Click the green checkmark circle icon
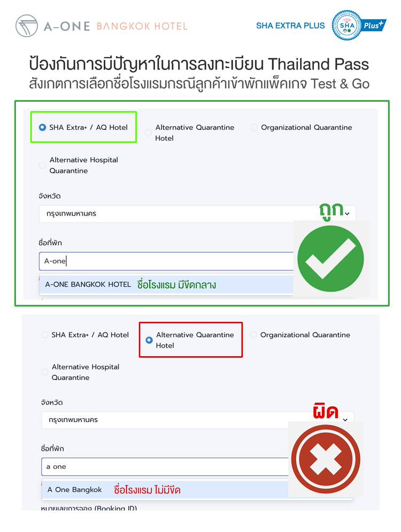 [x=330, y=259]
